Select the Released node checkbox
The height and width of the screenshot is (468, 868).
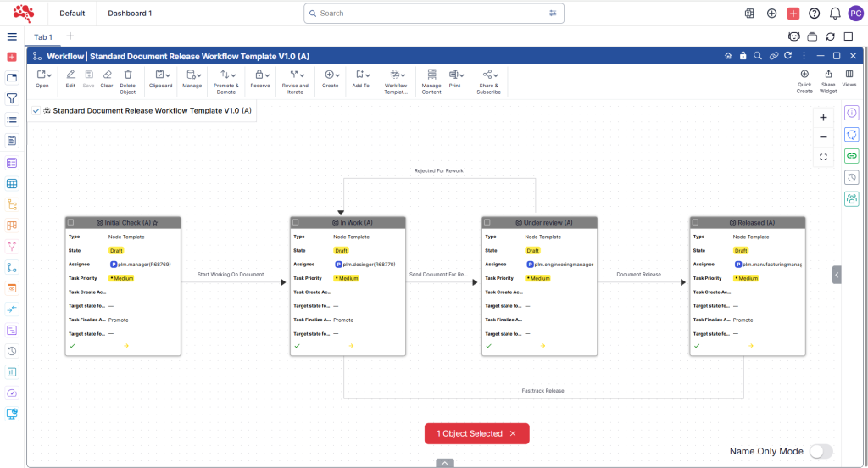coord(696,222)
